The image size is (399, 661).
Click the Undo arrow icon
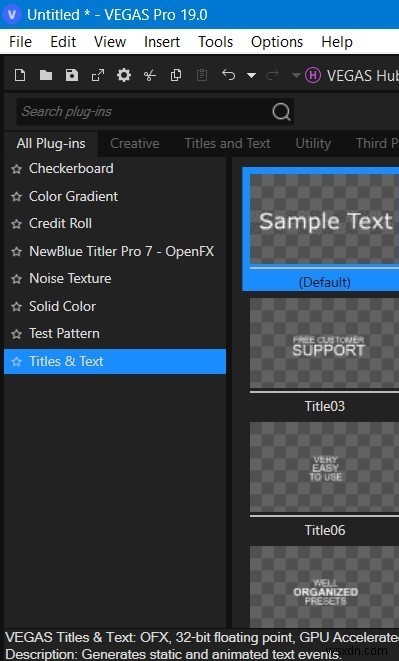pos(228,75)
